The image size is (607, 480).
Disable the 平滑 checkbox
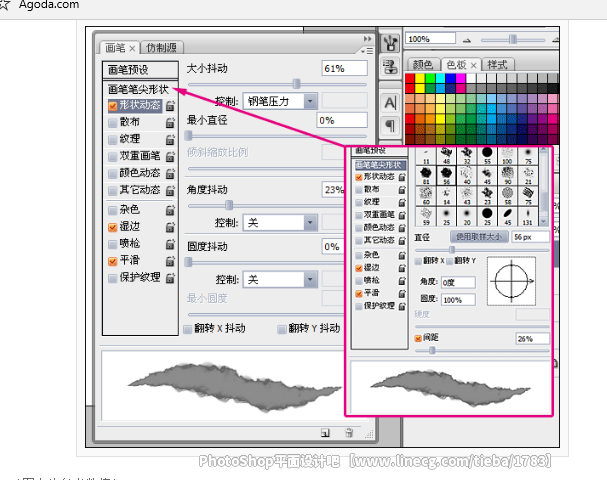[x=113, y=261]
